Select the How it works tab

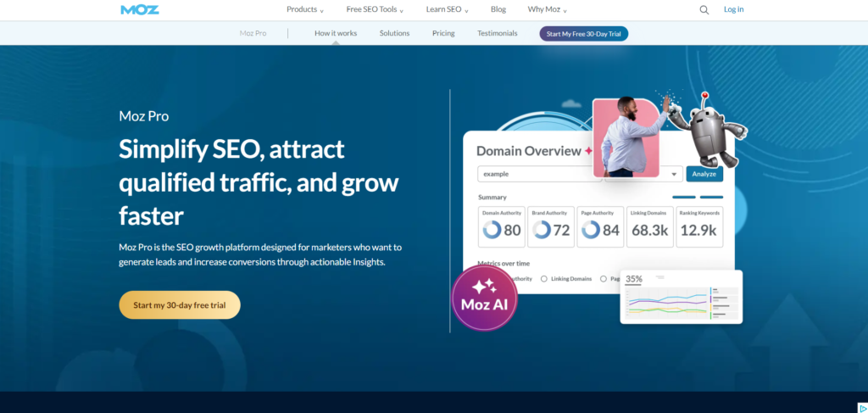click(336, 33)
